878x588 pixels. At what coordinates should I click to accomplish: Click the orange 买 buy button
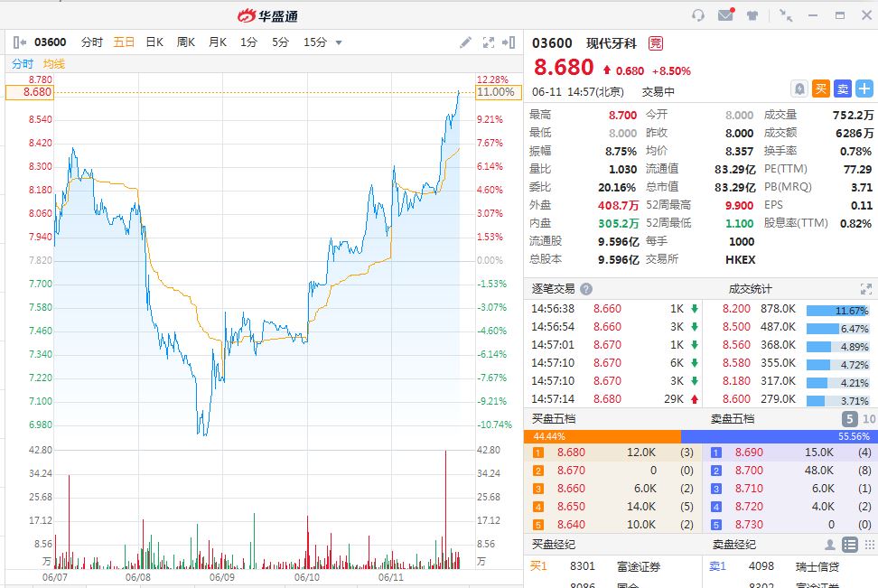(820, 89)
